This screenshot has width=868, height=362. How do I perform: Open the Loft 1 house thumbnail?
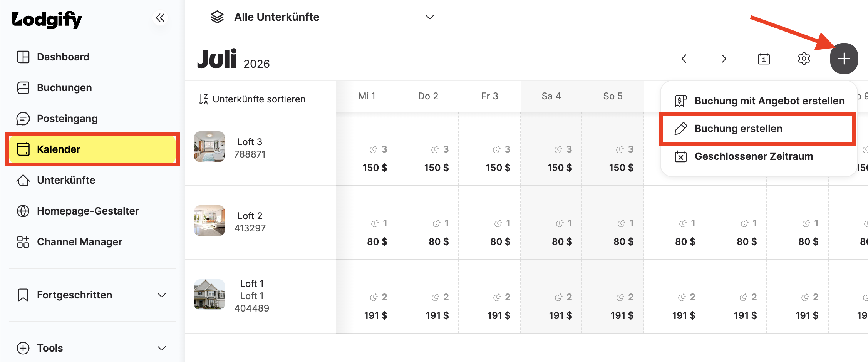(209, 295)
